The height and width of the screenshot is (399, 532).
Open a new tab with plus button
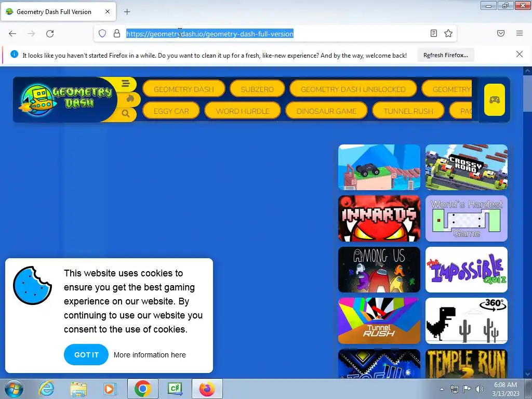(x=127, y=12)
